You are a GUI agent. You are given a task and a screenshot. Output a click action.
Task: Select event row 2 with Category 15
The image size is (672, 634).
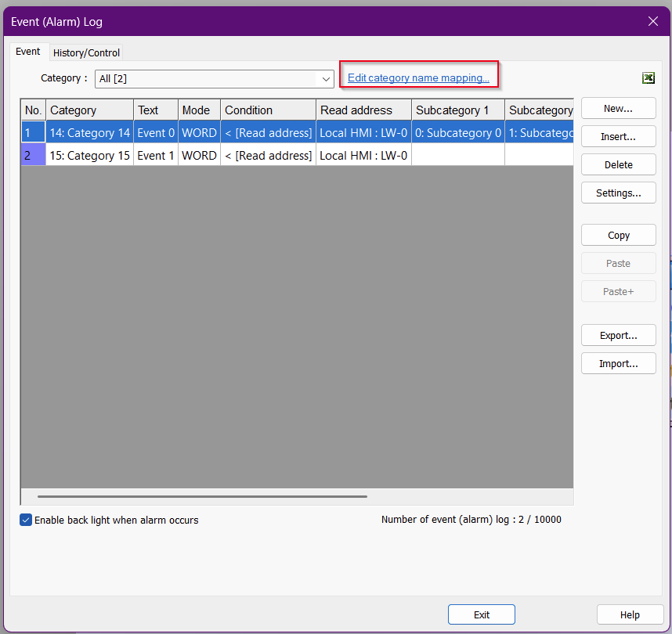(89, 156)
